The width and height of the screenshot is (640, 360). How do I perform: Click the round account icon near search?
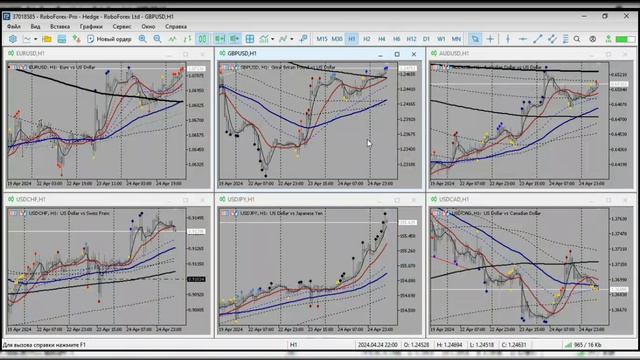[x=592, y=39]
